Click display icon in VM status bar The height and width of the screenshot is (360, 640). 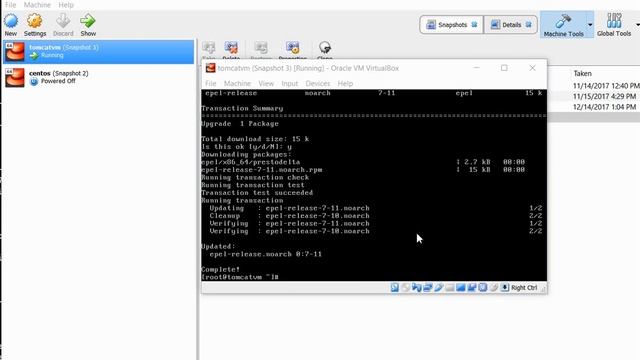pyautogui.click(x=460, y=287)
